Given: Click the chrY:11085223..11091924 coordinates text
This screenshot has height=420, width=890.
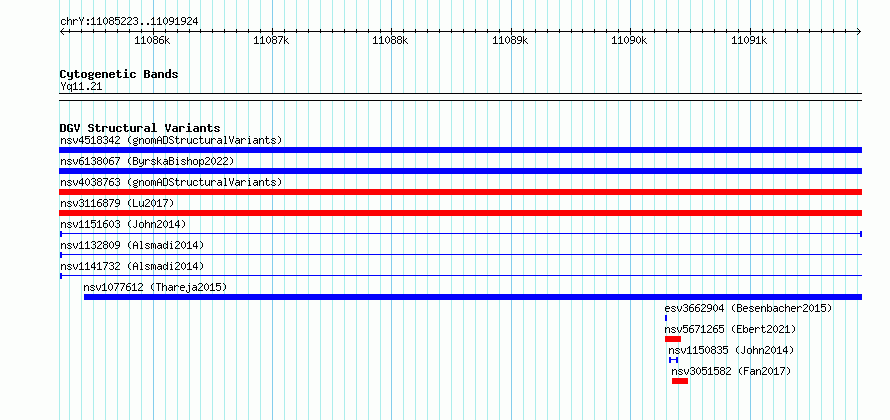Looking at the screenshot, I should tap(129, 22).
